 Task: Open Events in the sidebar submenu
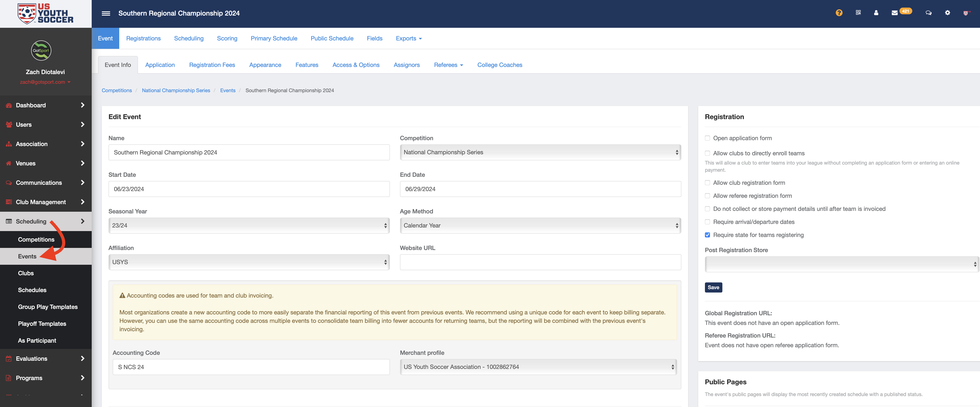click(x=27, y=257)
